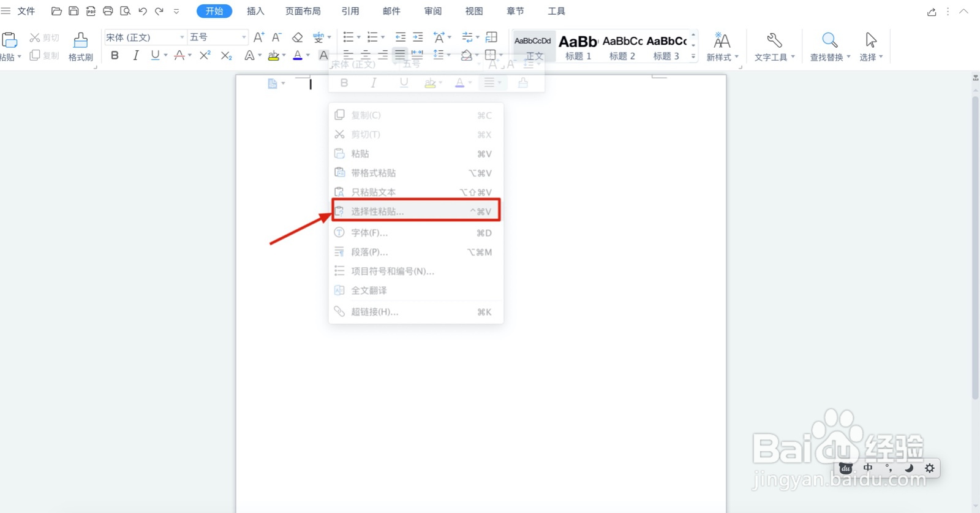Open the 页面布局 tab
The image size is (980, 513).
point(303,11)
